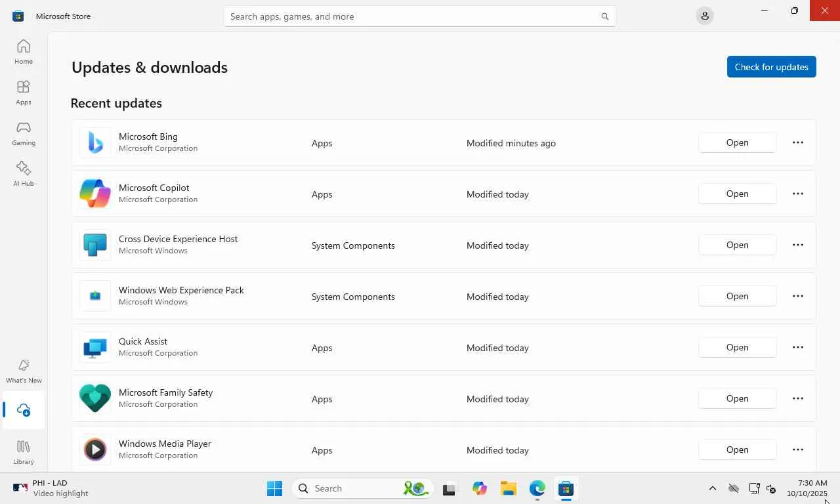Click the Windows Web Experience Pack title
Screen dimensions: 840x504
(181, 290)
